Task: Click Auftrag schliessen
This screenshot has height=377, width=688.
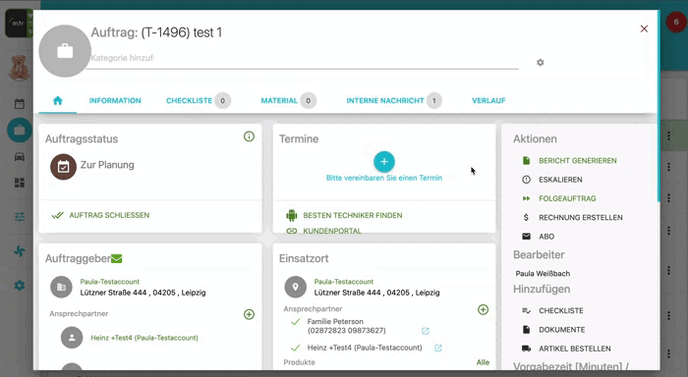Action: [109, 215]
